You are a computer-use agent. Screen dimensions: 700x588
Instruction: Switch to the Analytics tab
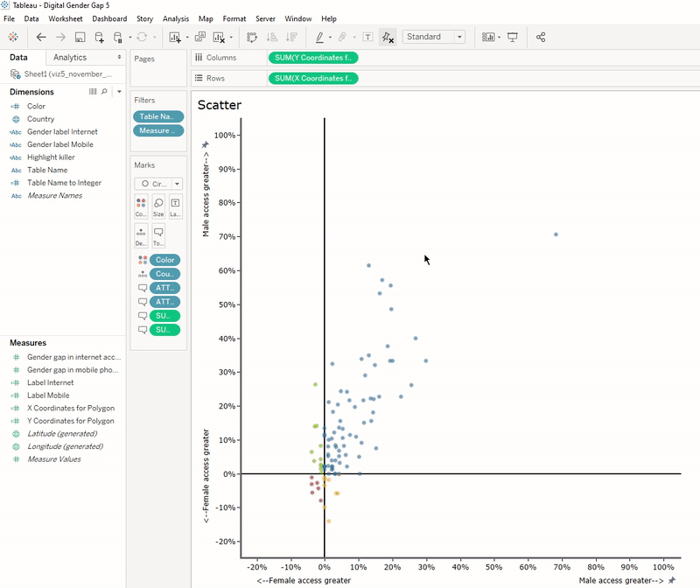70,57
